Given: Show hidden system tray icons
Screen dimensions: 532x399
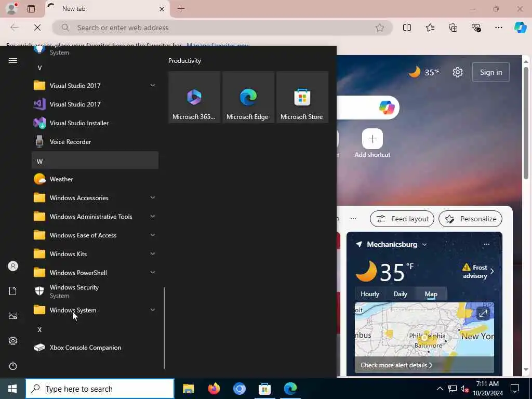Looking at the screenshot, I should pos(440,389).
